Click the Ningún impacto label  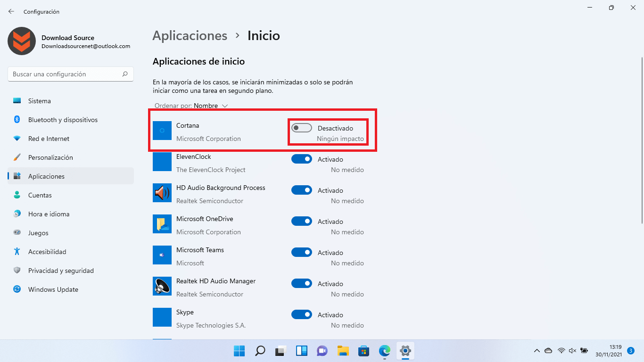(x=340, y=139)
